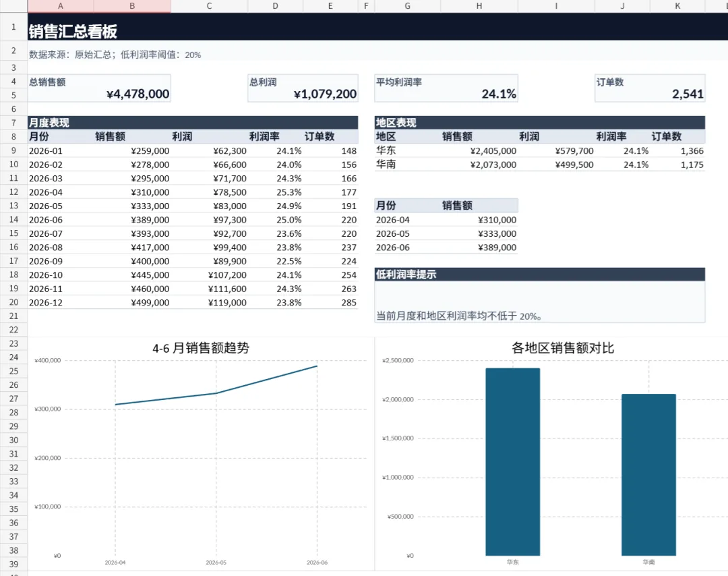This screenshot has width=728, height=576.
Task: Click the order count value 2,541
Action: pos(688,94)
